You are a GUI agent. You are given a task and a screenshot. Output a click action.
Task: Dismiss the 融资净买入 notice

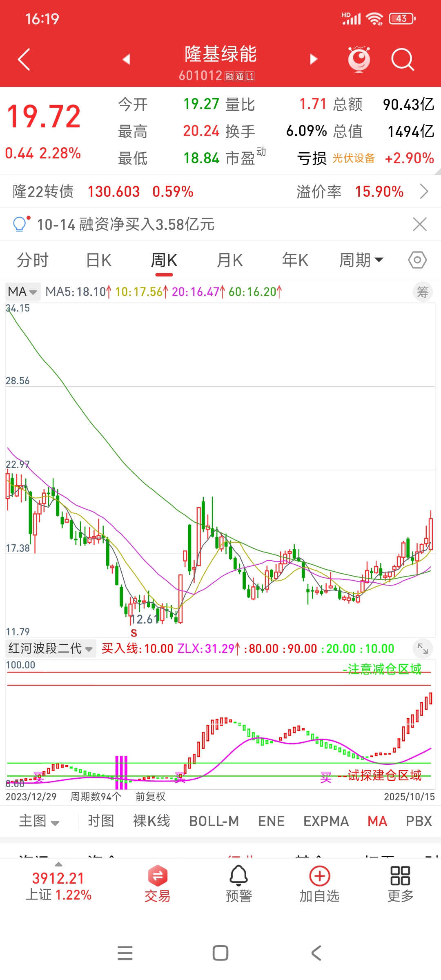pos(420,224)
